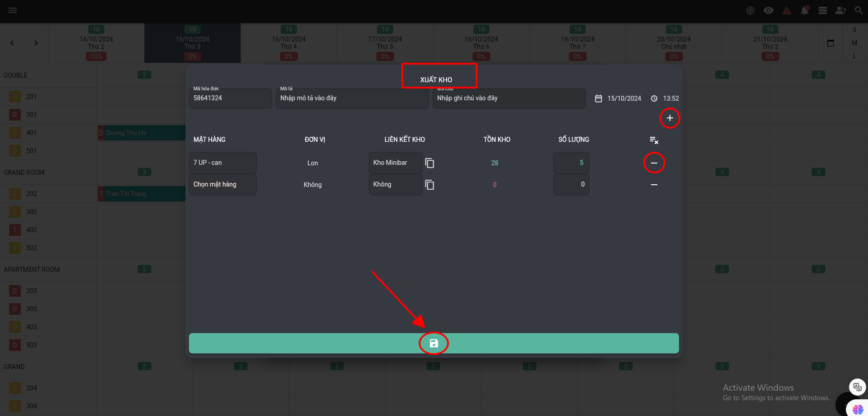Click the add guest group icon
The height and width of the screenshot is (416, 868).
841,10
